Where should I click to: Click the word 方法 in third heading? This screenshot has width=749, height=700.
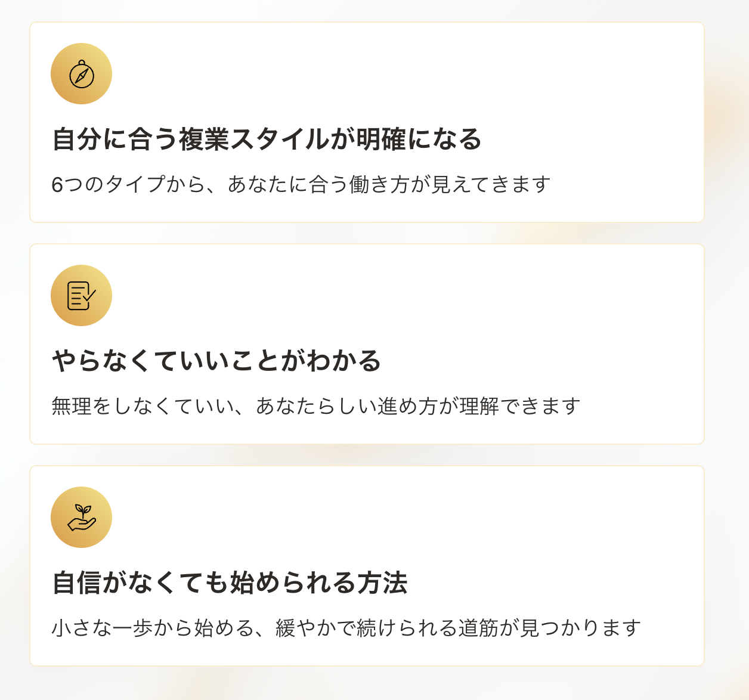[x=382, y=583]
